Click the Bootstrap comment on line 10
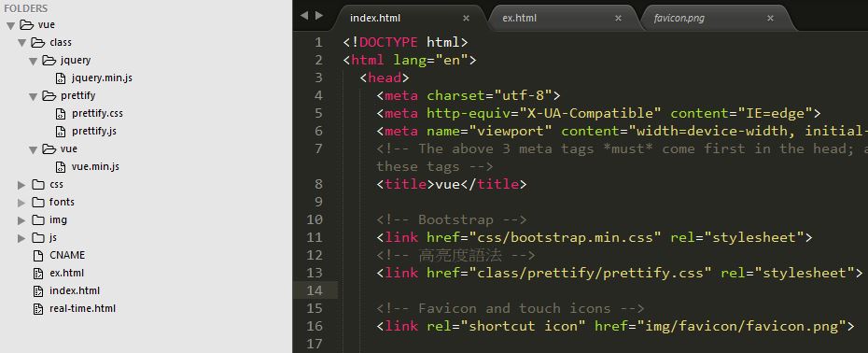 pos(452,219)
